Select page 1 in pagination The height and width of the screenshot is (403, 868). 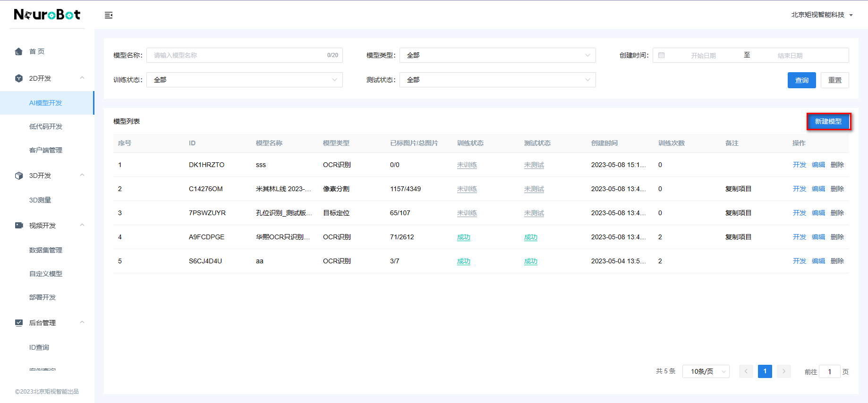[765, 371]
